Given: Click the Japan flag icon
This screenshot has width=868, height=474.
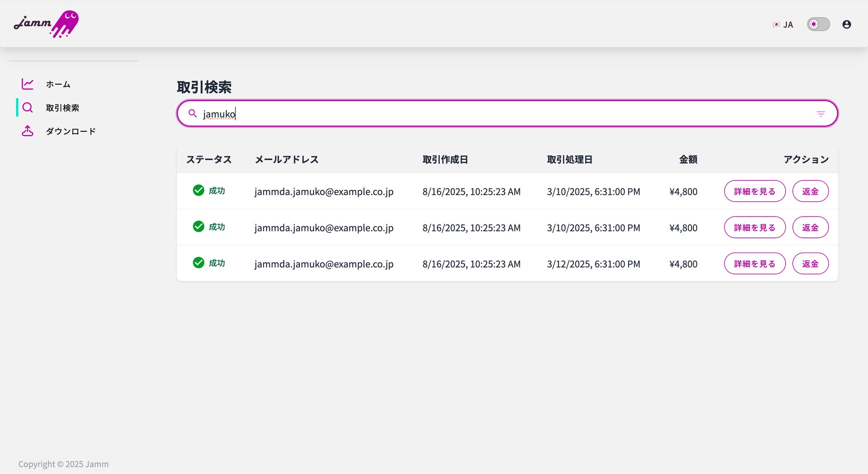Looking at the screenshot, I should [x=776, y=25].
